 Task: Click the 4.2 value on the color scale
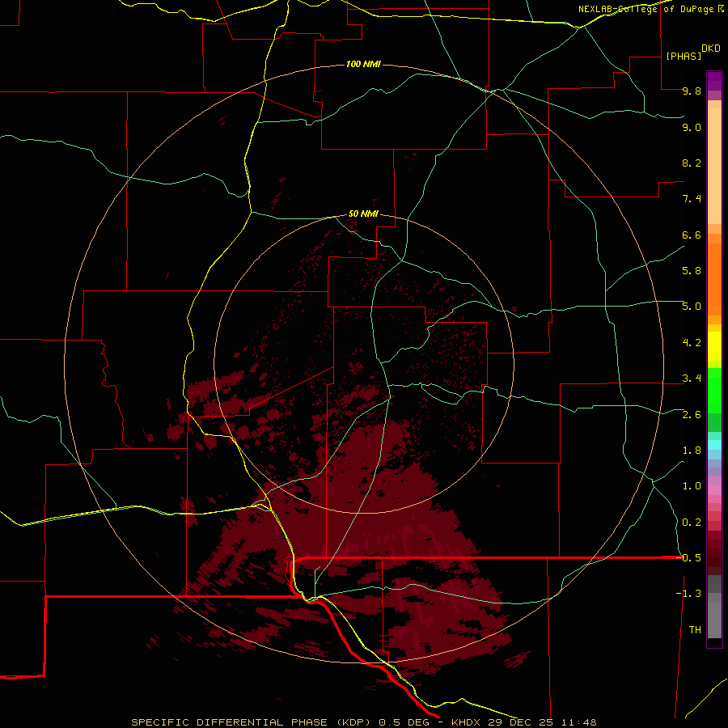(692, 343)
